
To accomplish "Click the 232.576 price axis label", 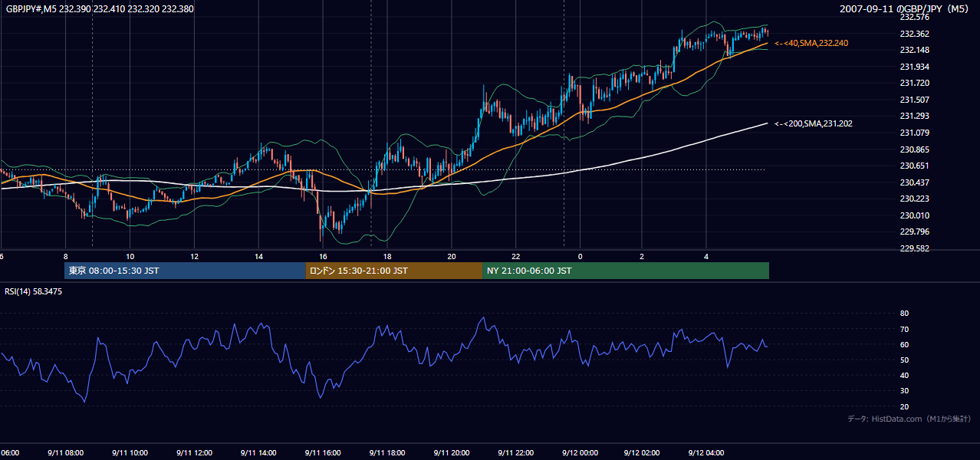I will coord(914,17).
